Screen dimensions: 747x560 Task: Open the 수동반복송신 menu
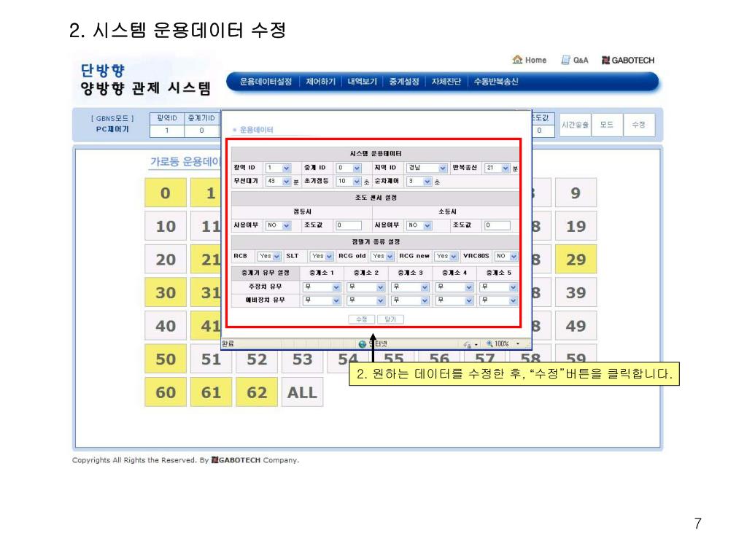[496, 82]
